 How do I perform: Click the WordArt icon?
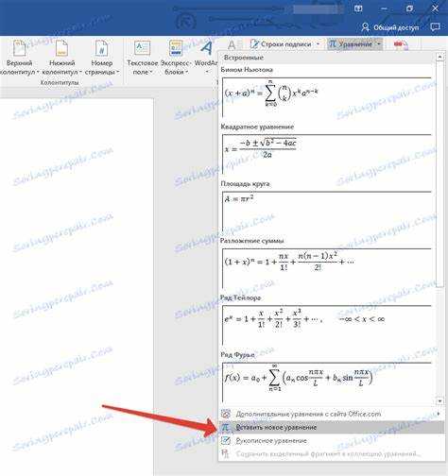click(x=206, y=49)
